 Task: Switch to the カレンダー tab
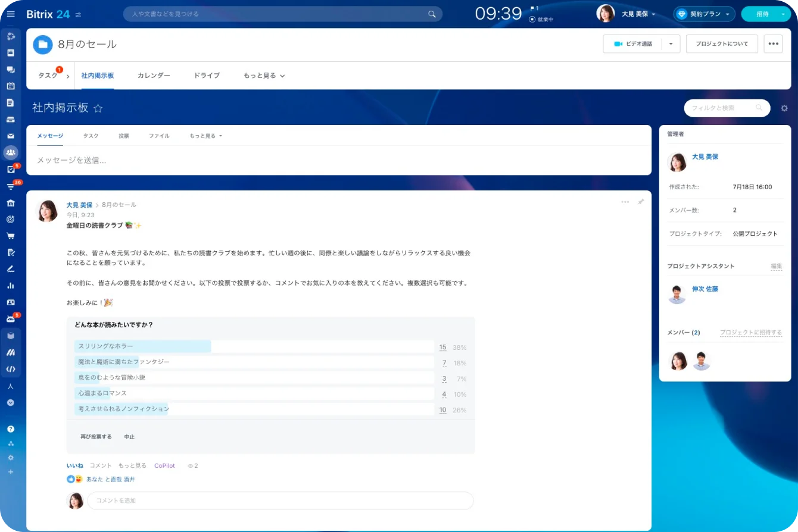point(154,76)
